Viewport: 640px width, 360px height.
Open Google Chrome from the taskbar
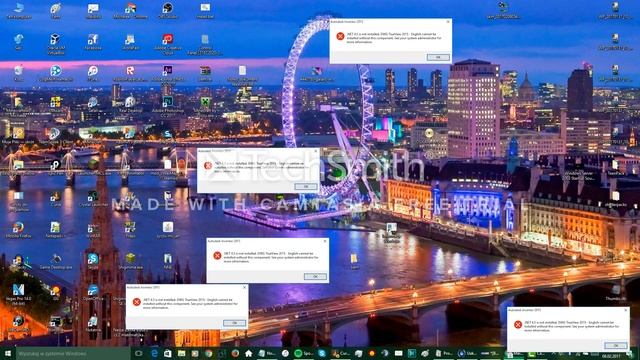pyautogui.click(x=209, y=353)
